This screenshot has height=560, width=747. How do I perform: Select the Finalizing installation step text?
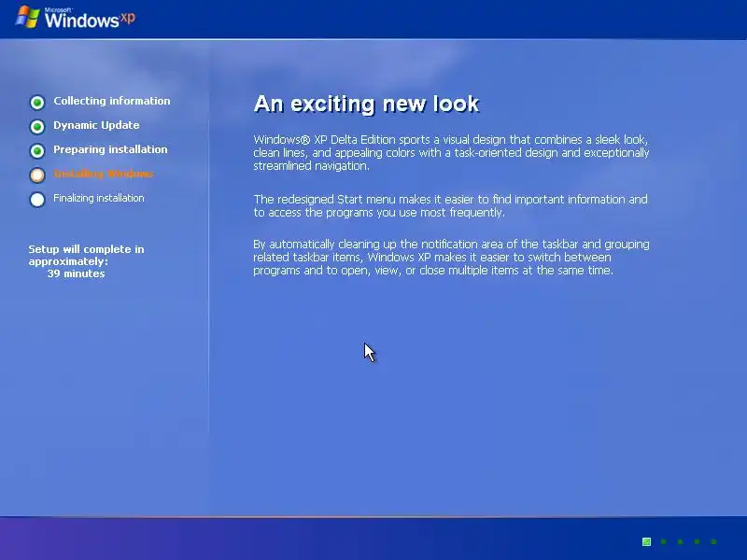pos(99,198)
